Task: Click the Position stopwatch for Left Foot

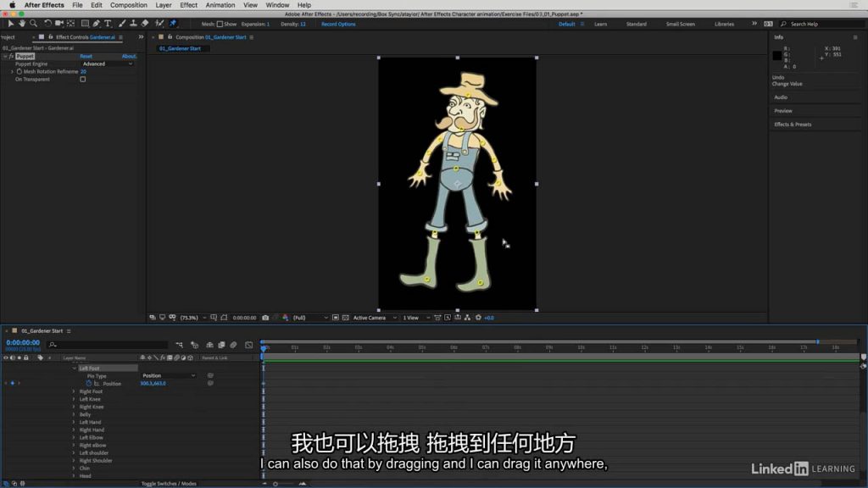Action: click(x=88, y=384)
